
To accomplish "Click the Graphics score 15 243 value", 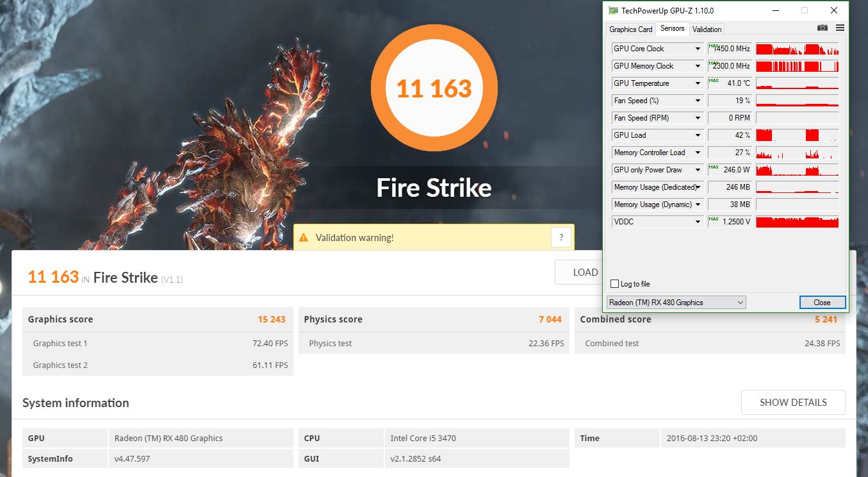I will [272, 319].
